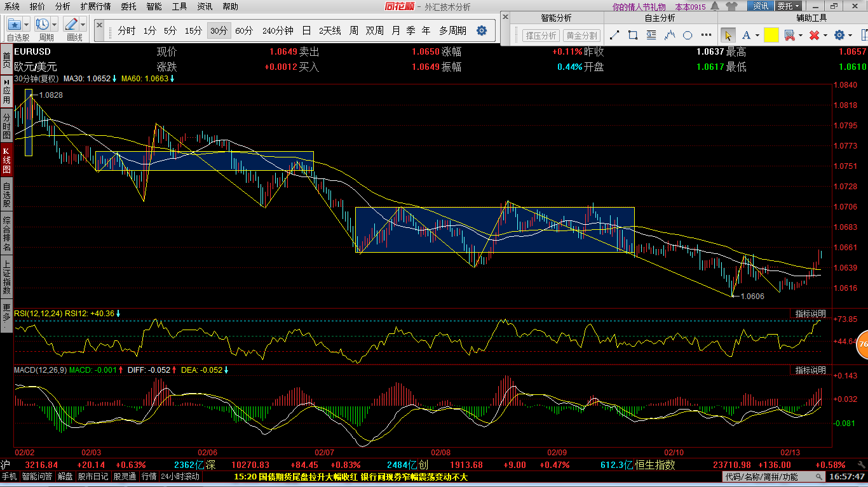
Task: Expand the auxiliary gear dropdown arrow
Action: click(x=850, y=35)
